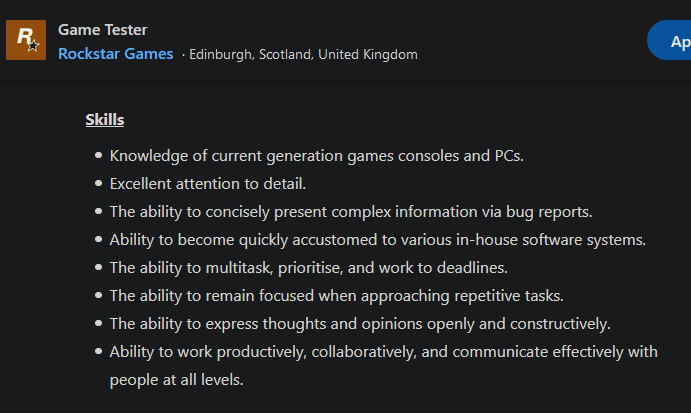
Task: Select the line about repetitive tasks
Action: [336, 296]
